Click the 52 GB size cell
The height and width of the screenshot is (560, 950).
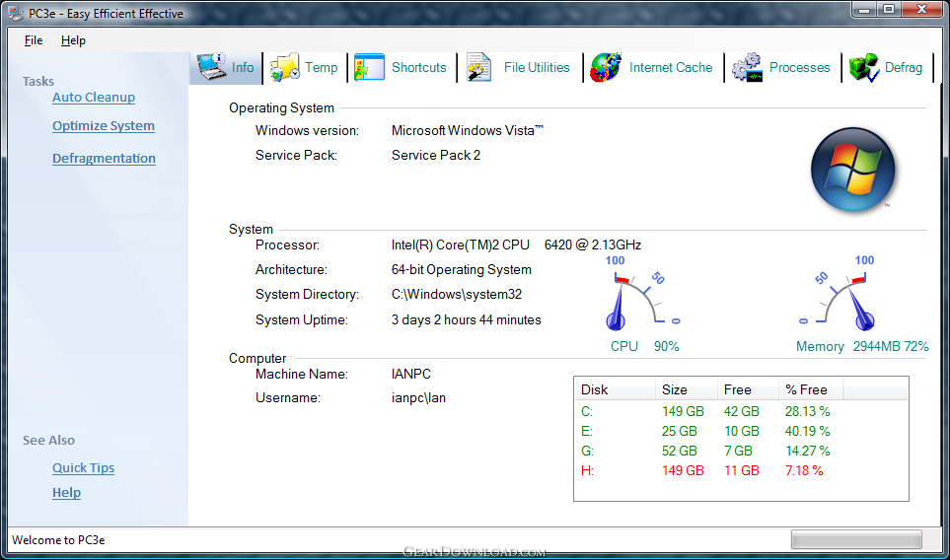tap(679, 451)
